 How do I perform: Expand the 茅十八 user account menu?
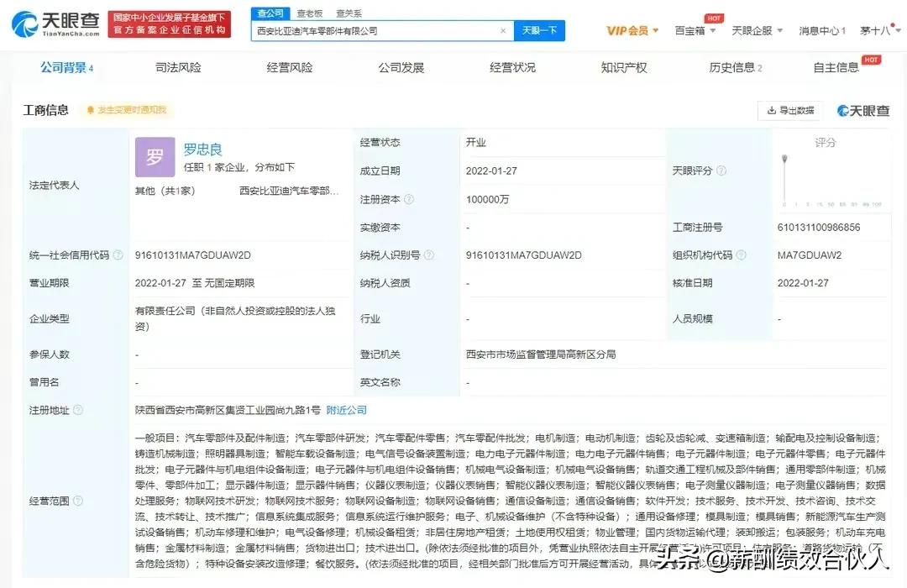[x=880, y=31]
